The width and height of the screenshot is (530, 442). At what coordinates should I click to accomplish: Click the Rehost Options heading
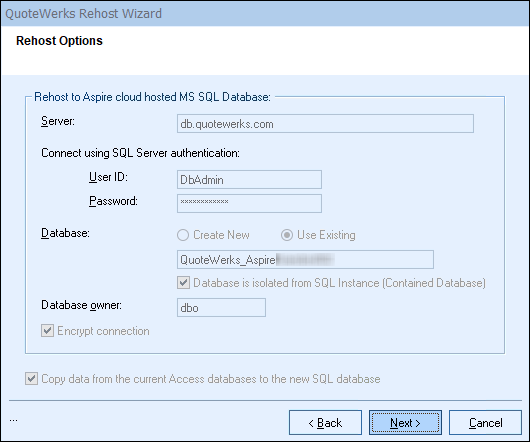coord(59,41)
